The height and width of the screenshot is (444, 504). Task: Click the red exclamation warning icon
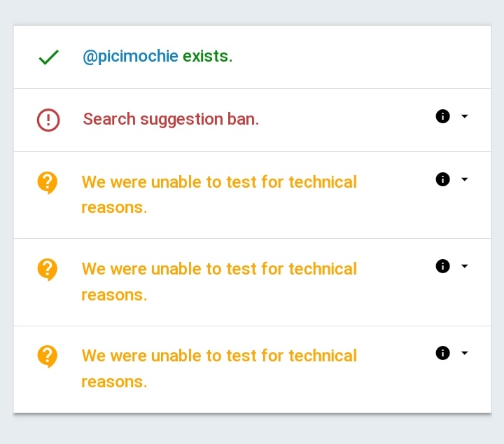pos(48,120)
